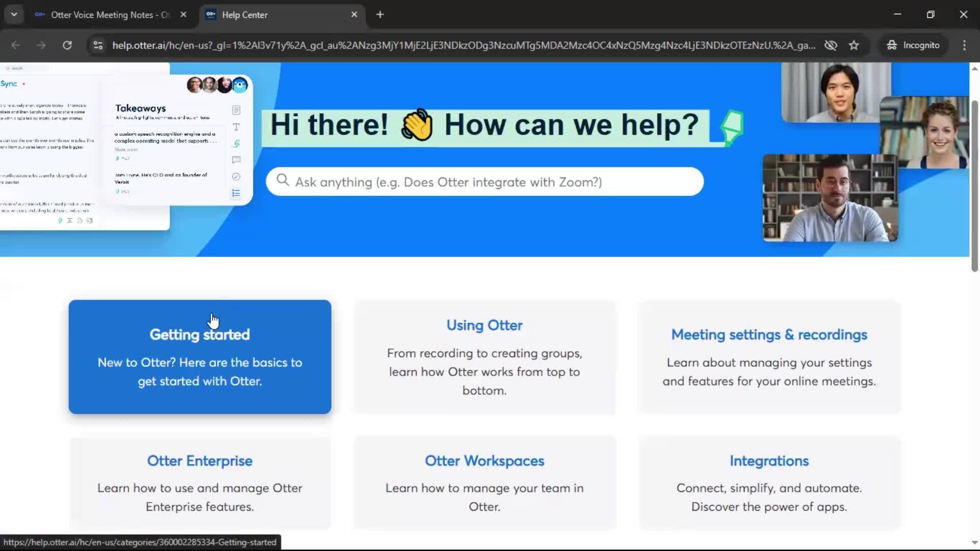
Task: Click the smiling woman video thumbnail
Action: click(x=925, y=133)
